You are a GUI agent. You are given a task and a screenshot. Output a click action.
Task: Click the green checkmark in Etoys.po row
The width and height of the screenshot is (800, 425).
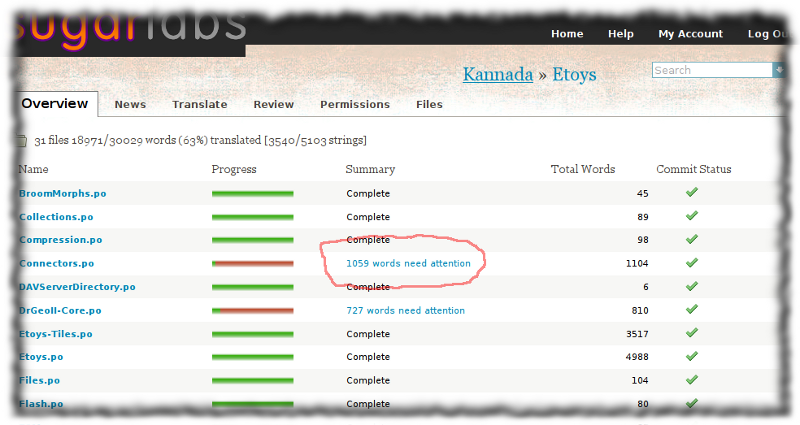pyautogui.click(x=691, y=356)
